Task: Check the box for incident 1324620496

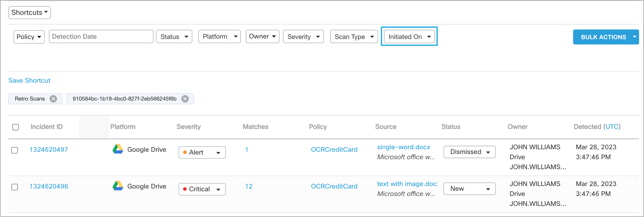Action: coord(15,187)
